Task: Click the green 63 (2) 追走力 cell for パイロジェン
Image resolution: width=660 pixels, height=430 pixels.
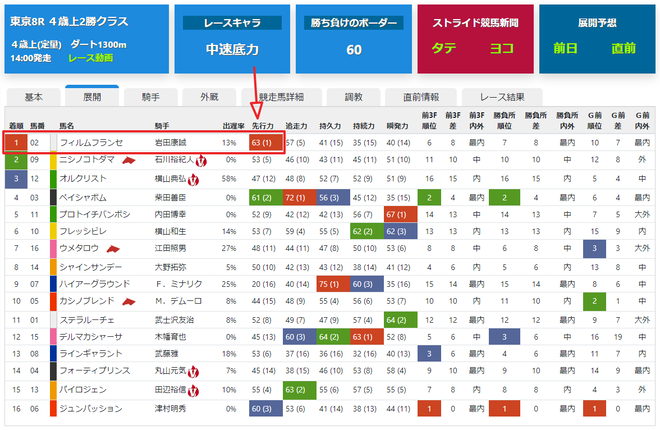Action: [x=299, y=390]
